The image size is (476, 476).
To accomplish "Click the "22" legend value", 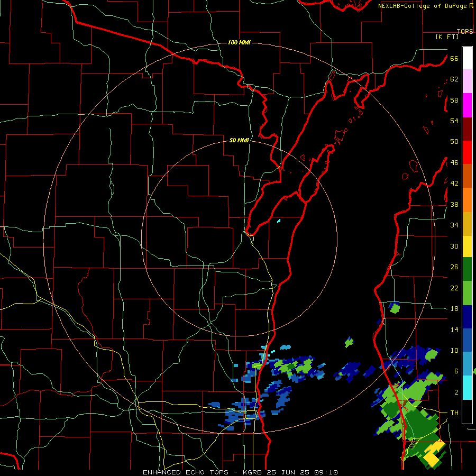I will pyautogui.click(x=454, y=288).
